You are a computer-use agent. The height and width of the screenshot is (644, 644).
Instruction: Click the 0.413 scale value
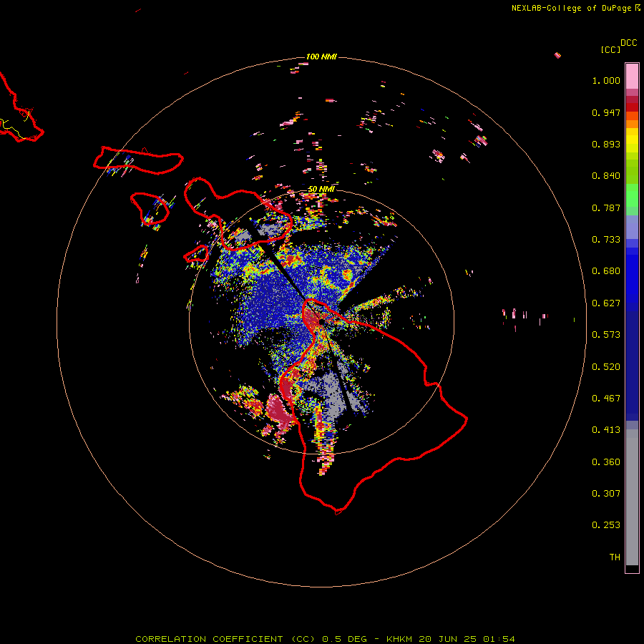click(606, 430)
